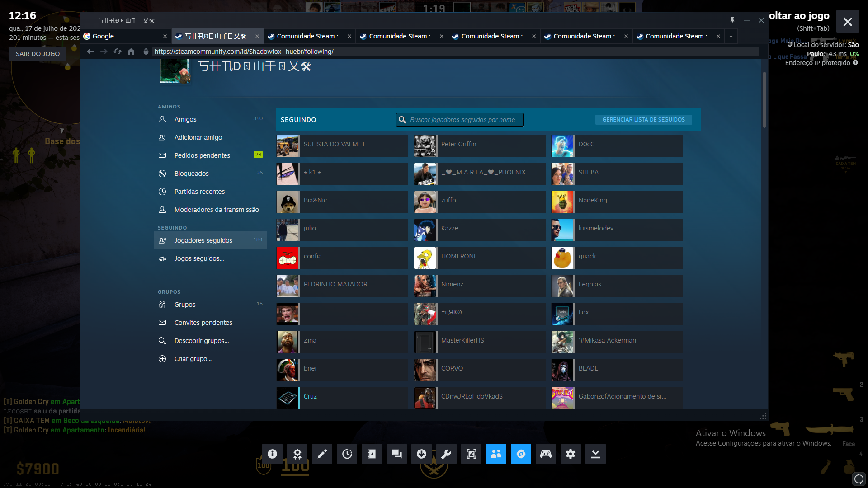Open the achievements icon in overlay toolbar

[x=297, y=454]
